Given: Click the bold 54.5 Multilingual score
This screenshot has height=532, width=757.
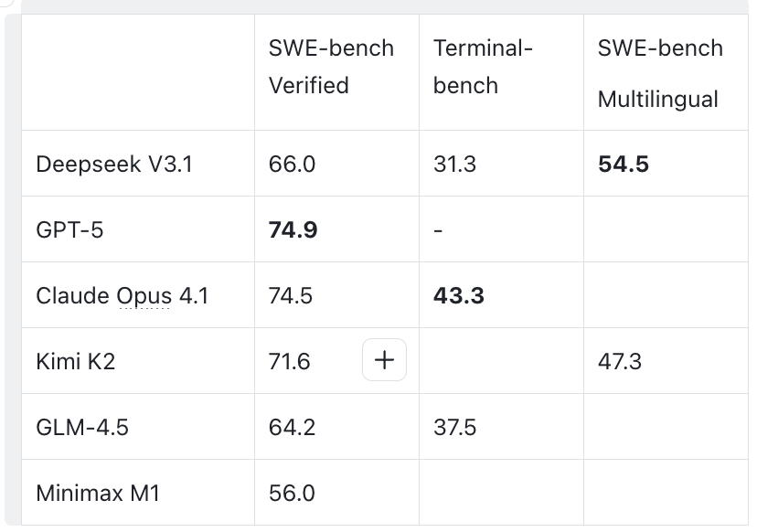Looking at the screenshot, I should [x=624, y=165].
